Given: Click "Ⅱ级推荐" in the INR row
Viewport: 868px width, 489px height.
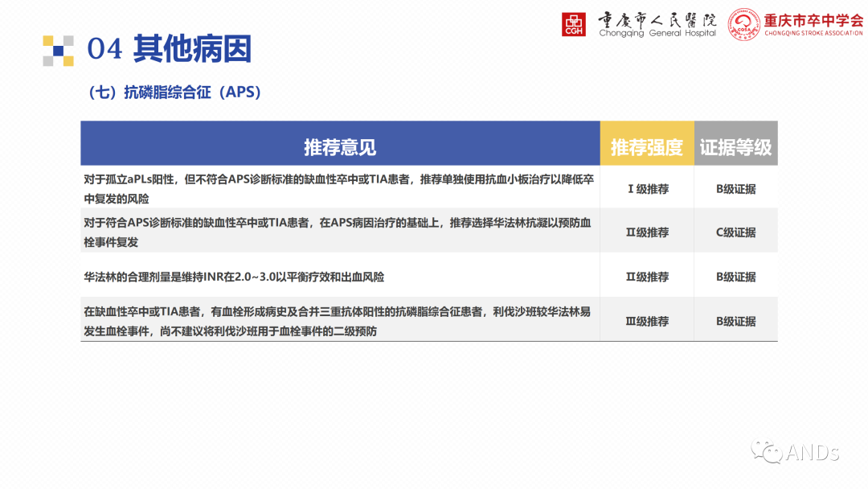Looking at the screenshot, I should pyautogui.click(x=647, y=277).
